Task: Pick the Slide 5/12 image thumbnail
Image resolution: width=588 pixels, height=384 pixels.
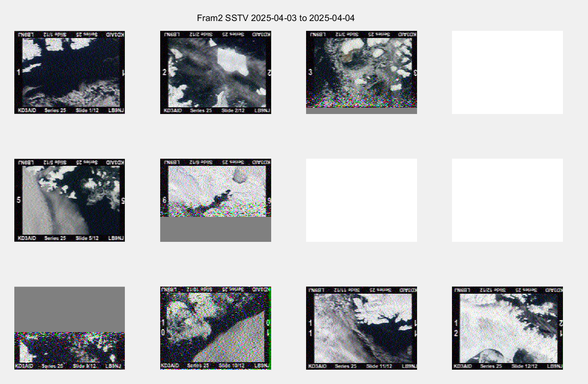Action: point(69,200)
